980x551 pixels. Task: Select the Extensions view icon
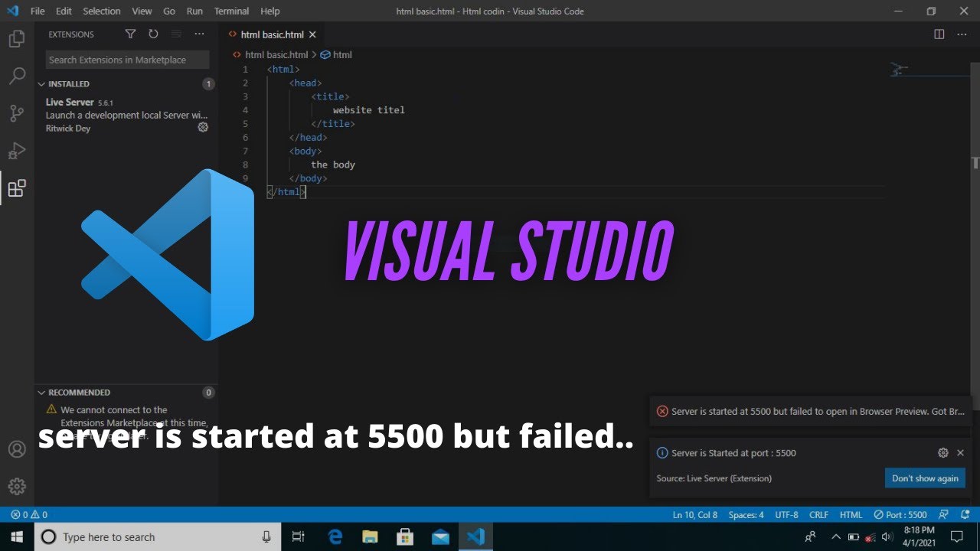pyautogui.click(x=17, y=187)
